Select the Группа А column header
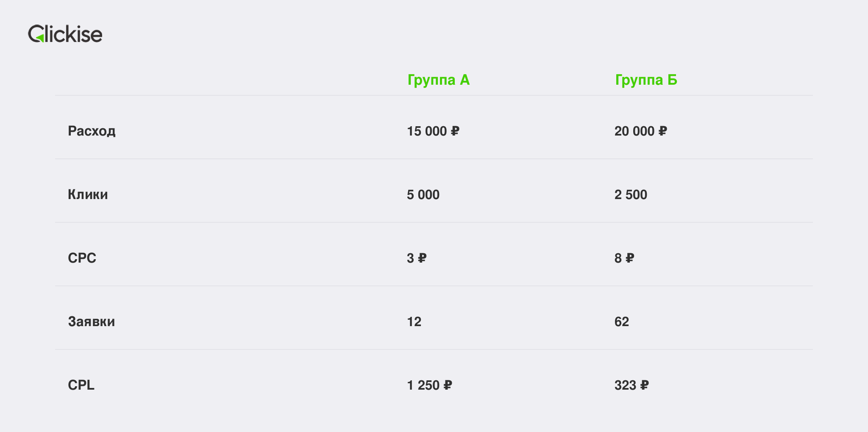 click(x=439, y=80)
